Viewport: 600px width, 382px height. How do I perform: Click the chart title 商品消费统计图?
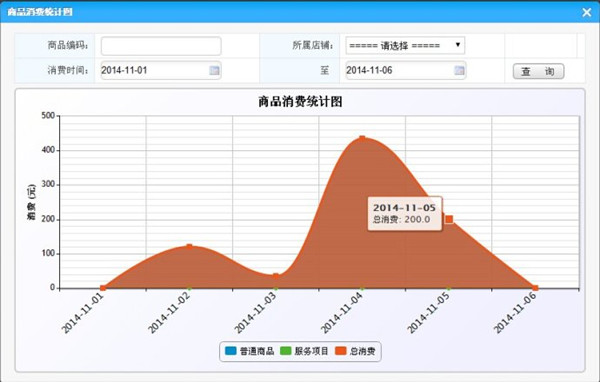(x=300, y=102)
